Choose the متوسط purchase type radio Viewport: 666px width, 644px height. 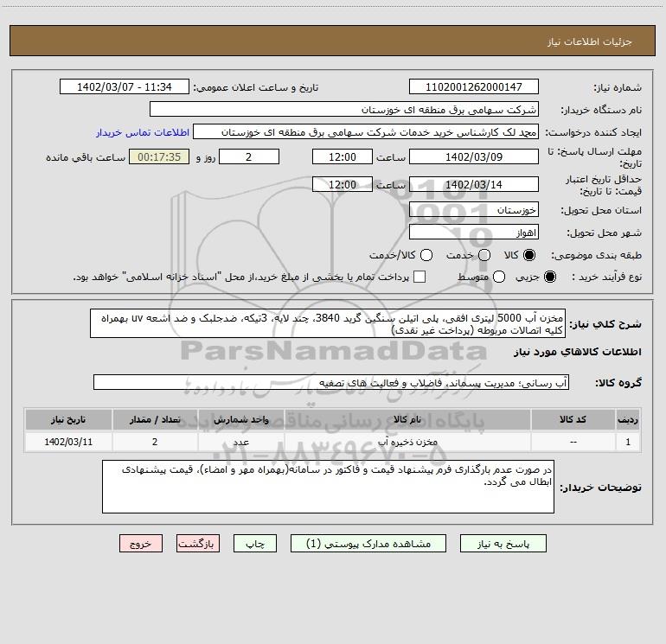(499, 277)
